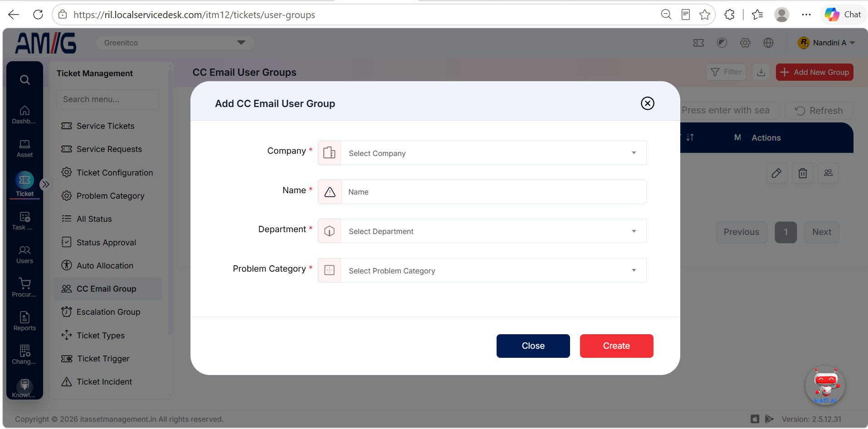The image size is (868, 429).
Task: Click the Search menu input field
Action: tap(108, 99)
